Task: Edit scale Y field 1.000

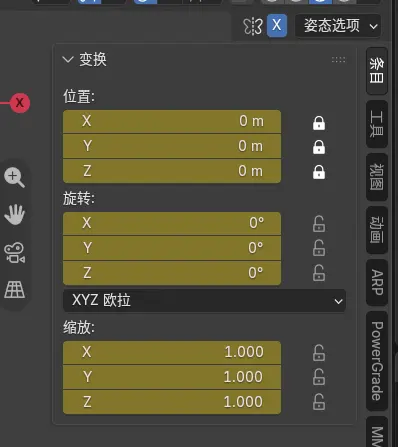Action: [172, 377]
